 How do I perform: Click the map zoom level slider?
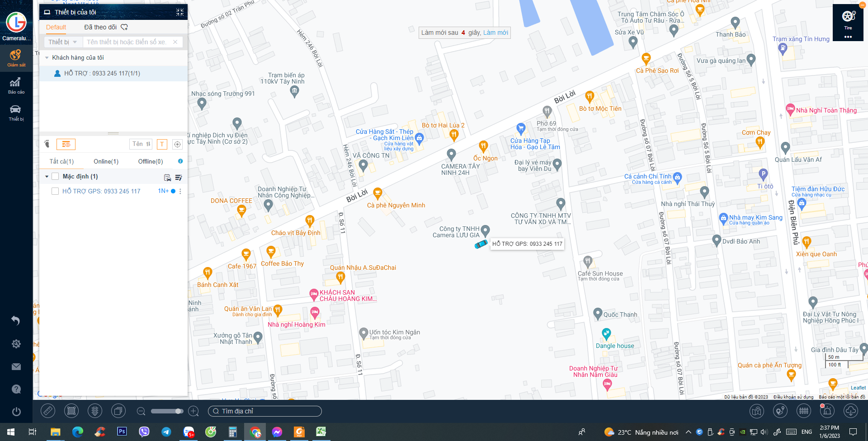167,411
